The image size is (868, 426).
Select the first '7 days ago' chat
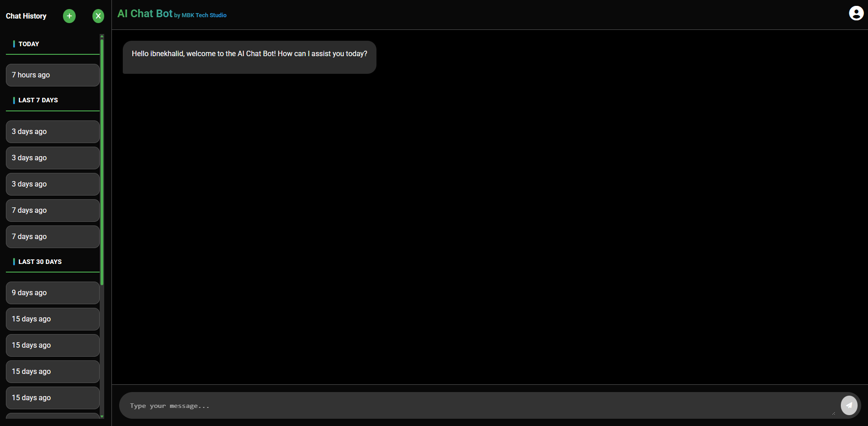click(53, 211)
